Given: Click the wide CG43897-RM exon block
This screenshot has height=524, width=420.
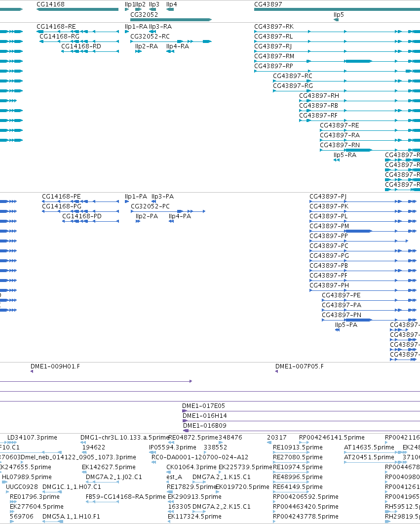Looking at the screenshot, I should point(358,61).
